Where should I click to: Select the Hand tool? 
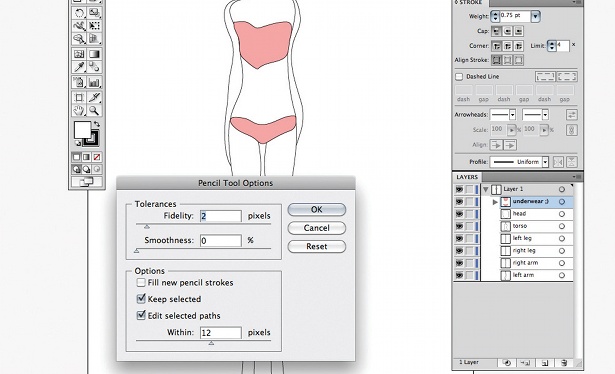79,111
